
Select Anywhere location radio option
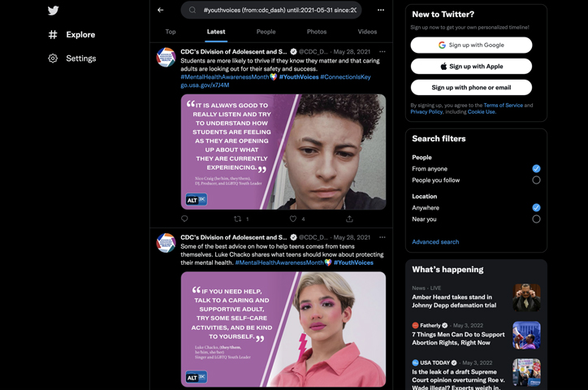(x=536, y=208)
